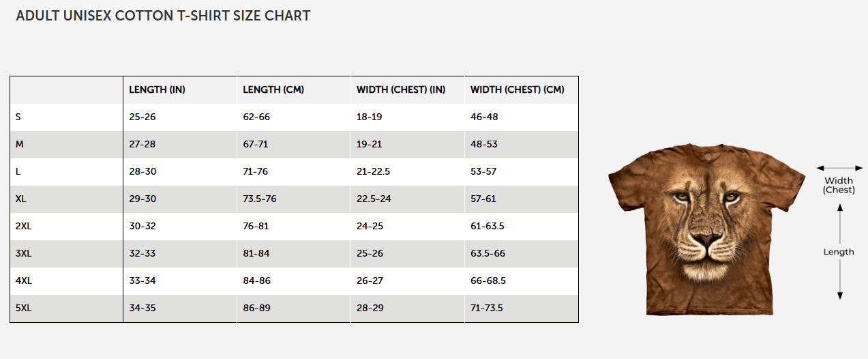This screenshot has height=359, width=868.
Task: Select the LENGTH (IN) column header
Action: pyautogui.click(x=158, y=89)
